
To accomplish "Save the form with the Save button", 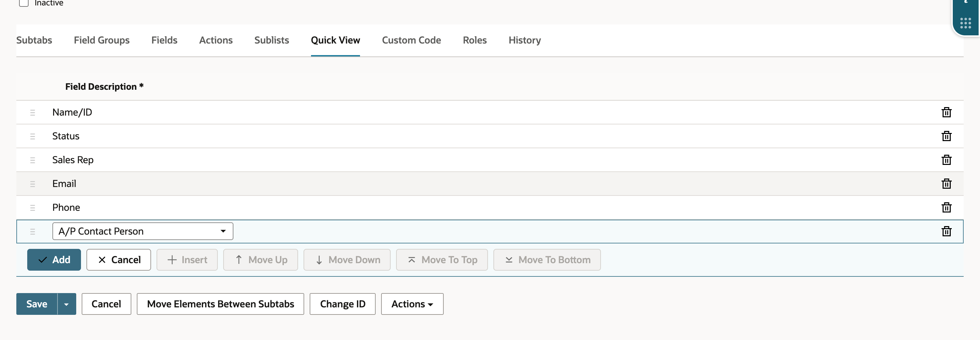I will pos(37,304).
